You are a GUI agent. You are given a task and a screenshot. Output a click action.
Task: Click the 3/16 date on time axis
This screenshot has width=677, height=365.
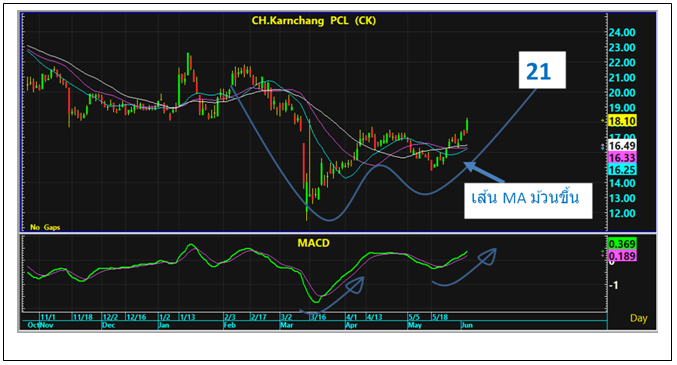click(317, 317)
